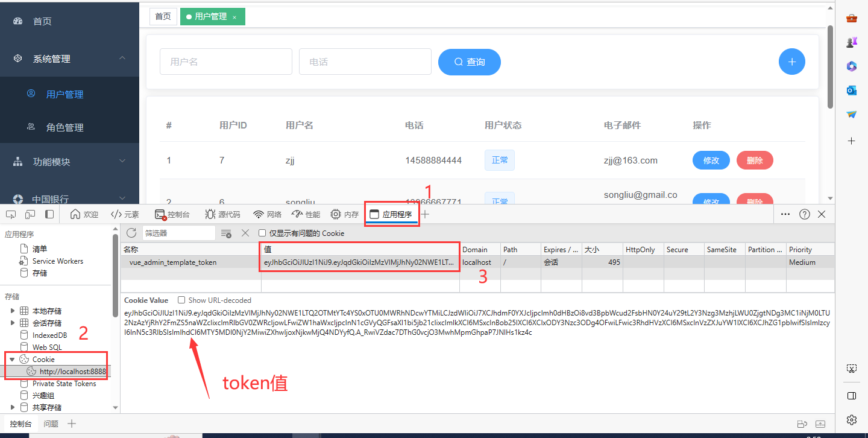Click the Edge sidebar screenshot icon
This screenshot has height=438, width=868.
[x=852, y=368]
